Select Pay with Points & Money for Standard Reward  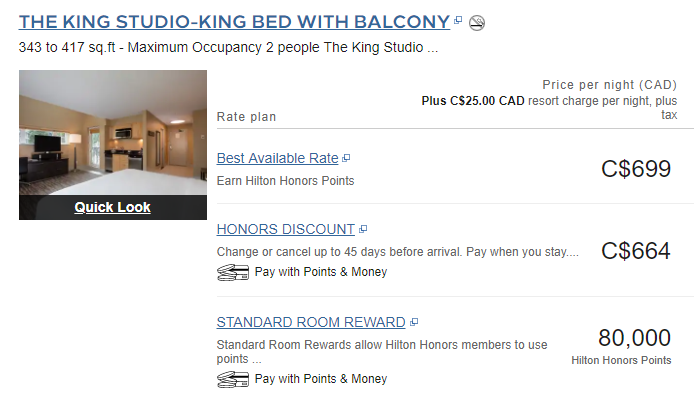(x=321, y=379)
